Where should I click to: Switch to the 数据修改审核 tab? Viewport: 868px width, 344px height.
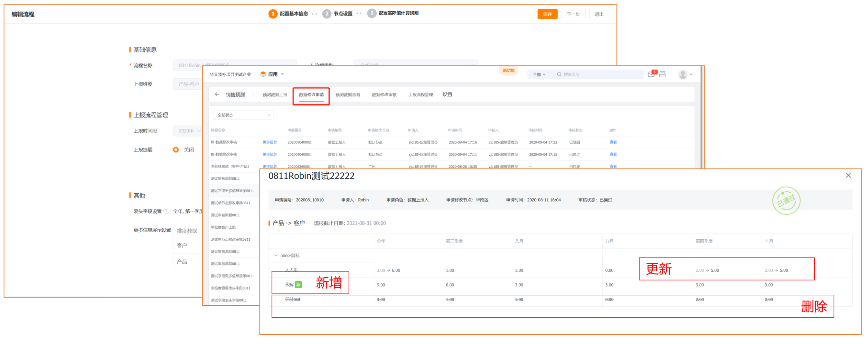coord(384,95)
